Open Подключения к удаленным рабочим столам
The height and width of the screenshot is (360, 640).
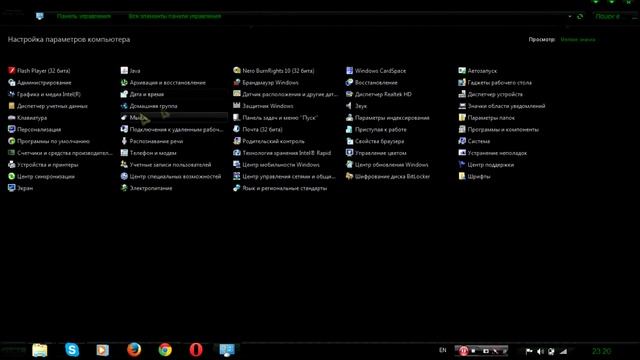(x=176, y=129)
